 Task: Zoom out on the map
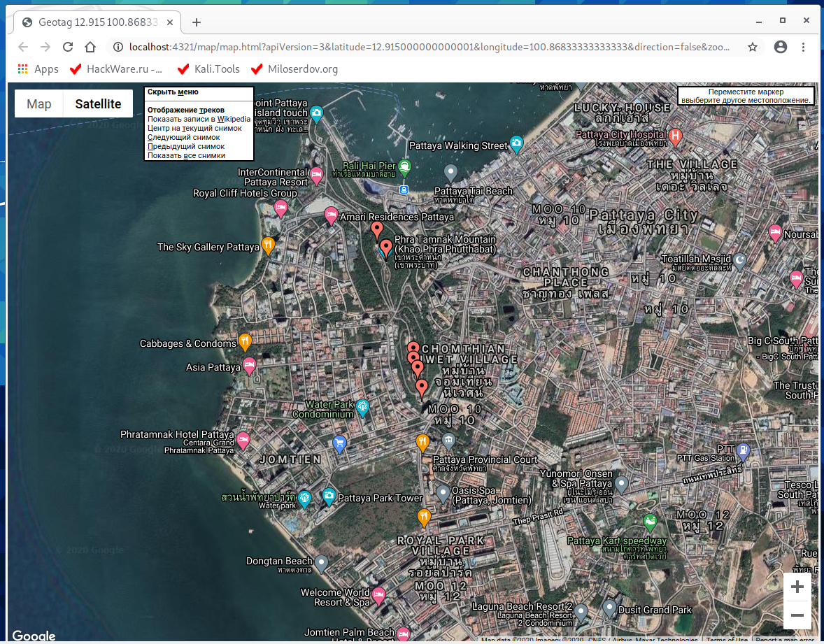coord(797,615)
